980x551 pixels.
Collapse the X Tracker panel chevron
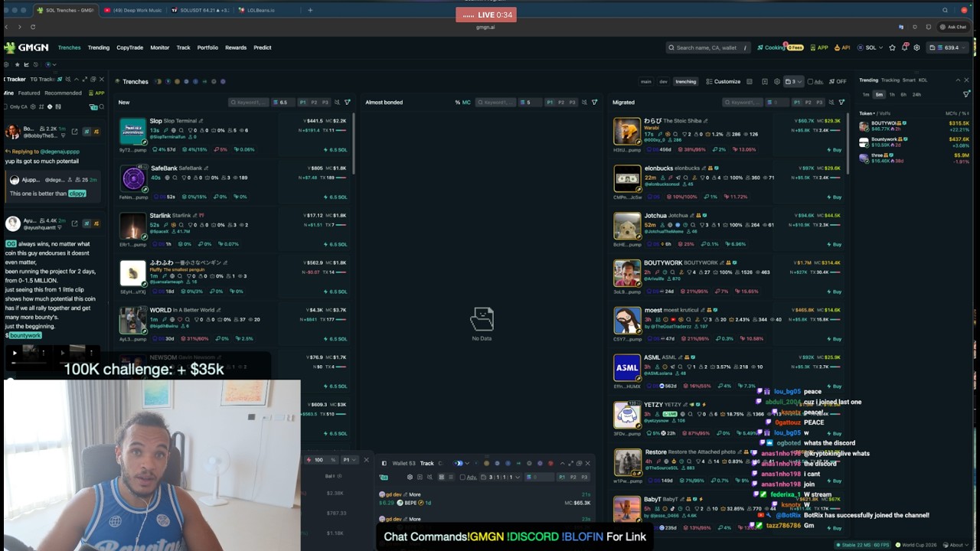[x=76, y=79]
